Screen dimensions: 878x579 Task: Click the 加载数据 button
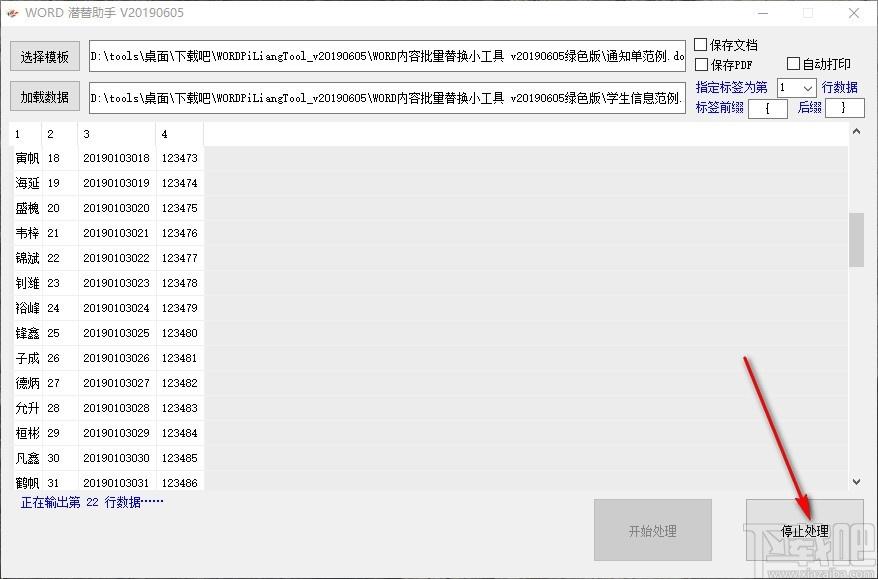tap(44, 96)
